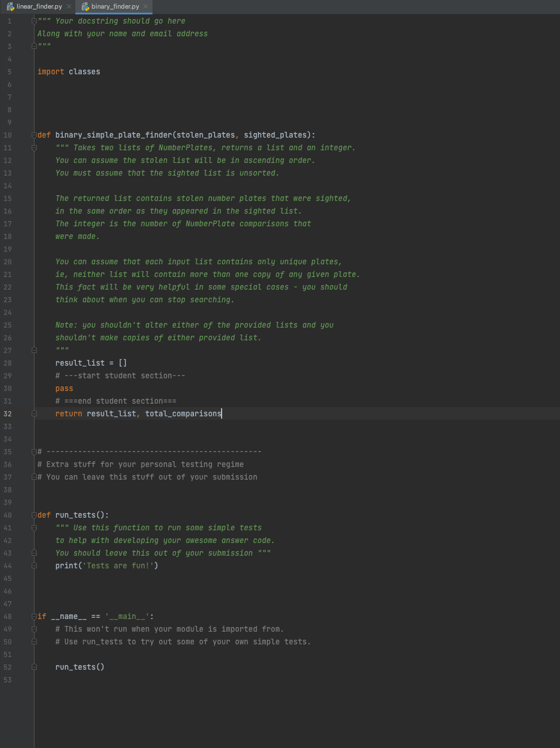Collapse the module docstring fold at line 1
The width and height of the screenshot is (560, 748).
(x=34, y=21)
